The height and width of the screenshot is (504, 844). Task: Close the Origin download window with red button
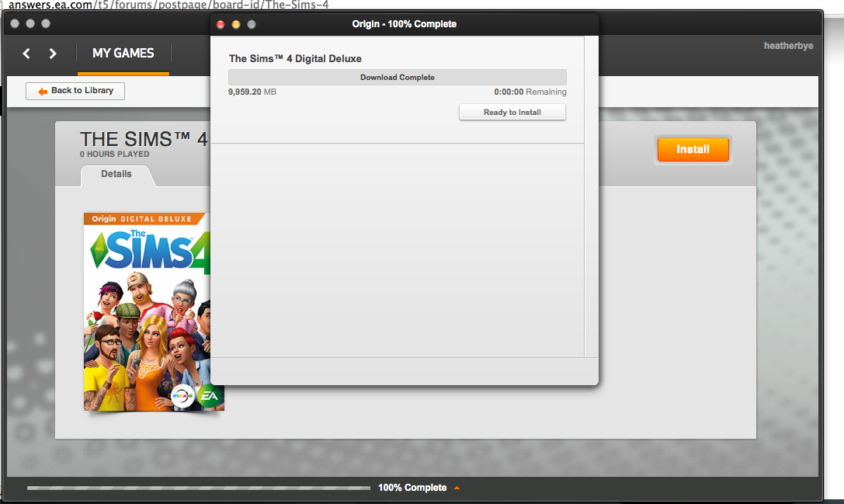tap(221, 24)
